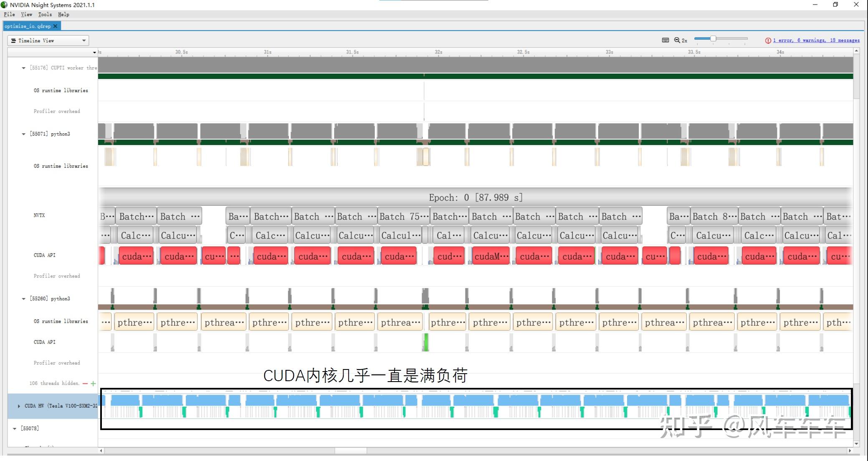The image size is (868, 461).
Task: Click the red error alert icon
Action: click(768, 41)
